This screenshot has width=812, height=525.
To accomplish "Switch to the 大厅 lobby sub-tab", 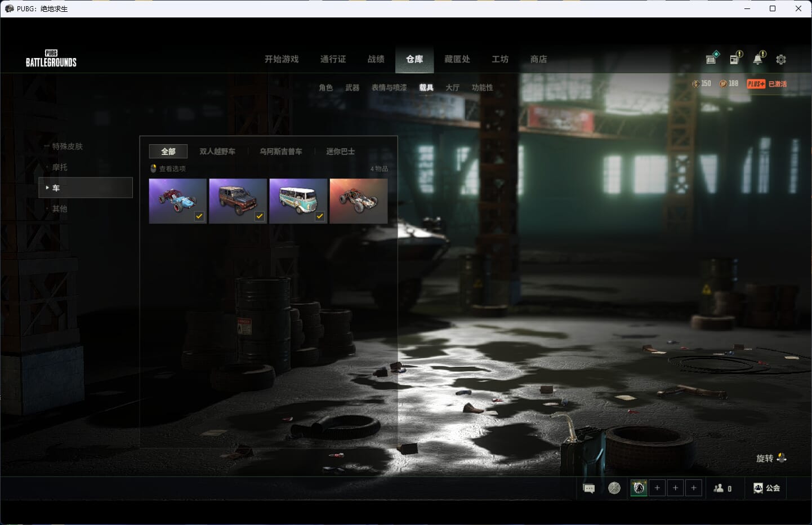I will pos(453,88).
